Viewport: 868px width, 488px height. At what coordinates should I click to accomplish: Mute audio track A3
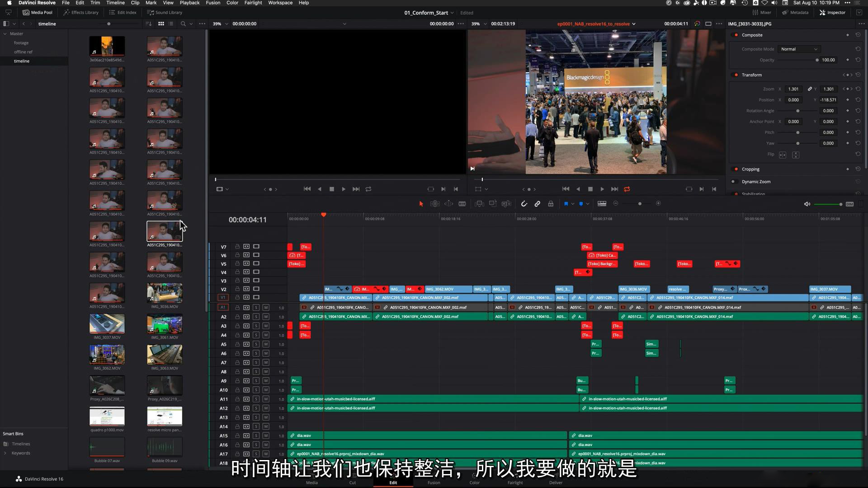coord(266,326)
